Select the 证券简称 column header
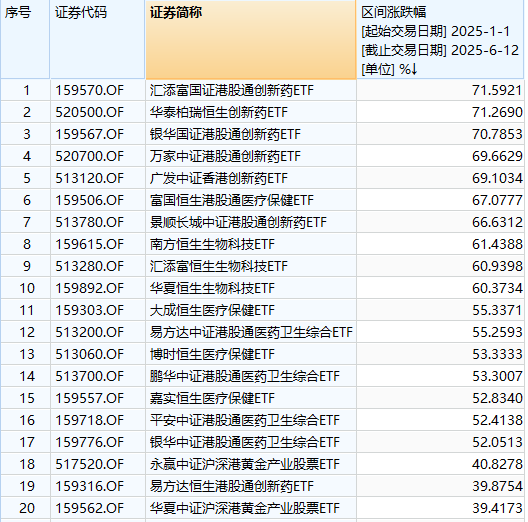528x522 pixels. pos(176,12)
